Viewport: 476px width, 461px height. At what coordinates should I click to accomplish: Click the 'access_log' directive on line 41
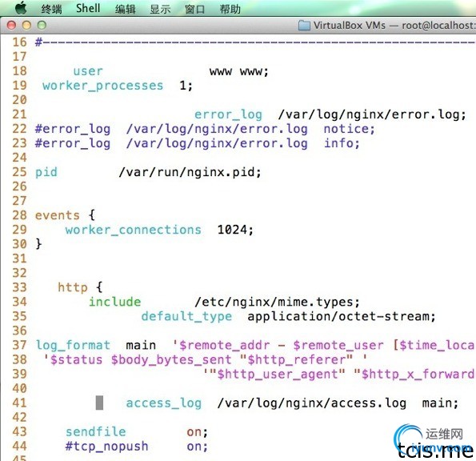[164, 403]
